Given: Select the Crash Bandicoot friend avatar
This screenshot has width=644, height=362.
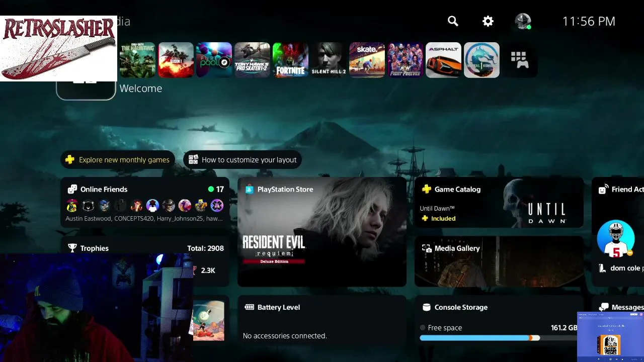Looking at the screenshot, I should (x=136, y=205).
